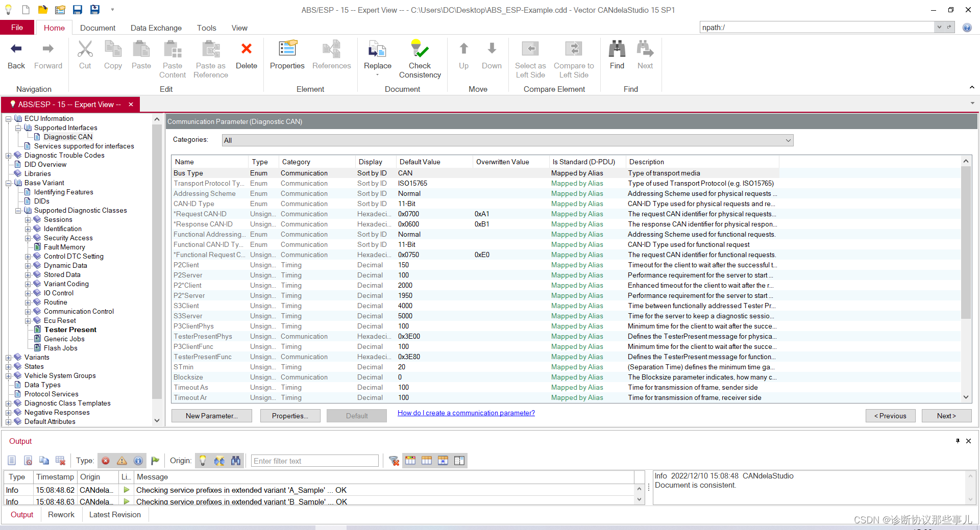Click the Copy tool in ribbon
Screen dimensions: 980x530
click(x=113, y=56)
